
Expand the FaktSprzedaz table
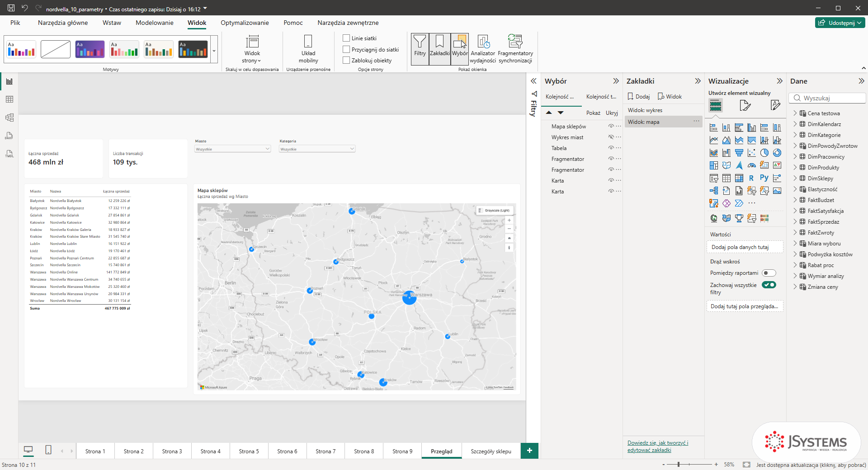pos(795,222)
